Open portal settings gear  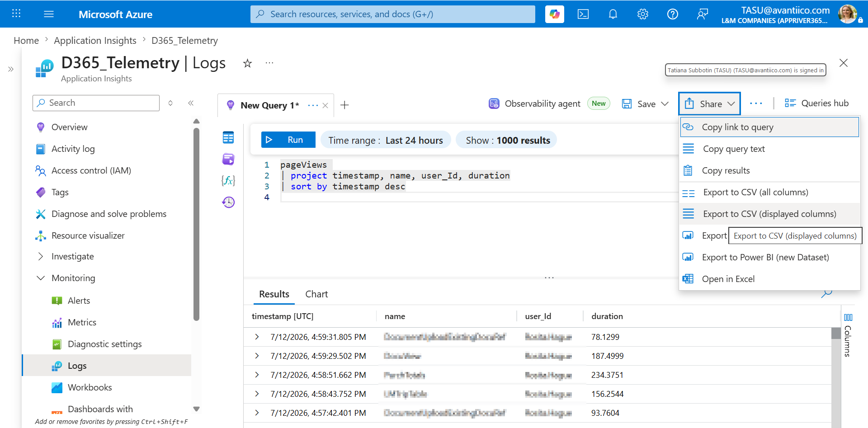(643, 14)
